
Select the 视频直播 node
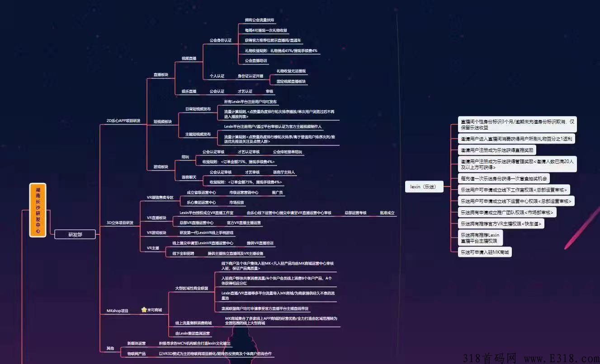point(189,58)
